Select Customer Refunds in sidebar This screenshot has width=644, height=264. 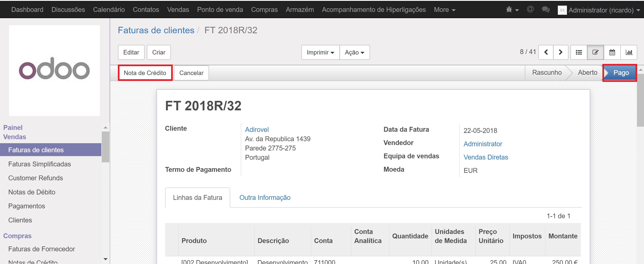[36, 178]
